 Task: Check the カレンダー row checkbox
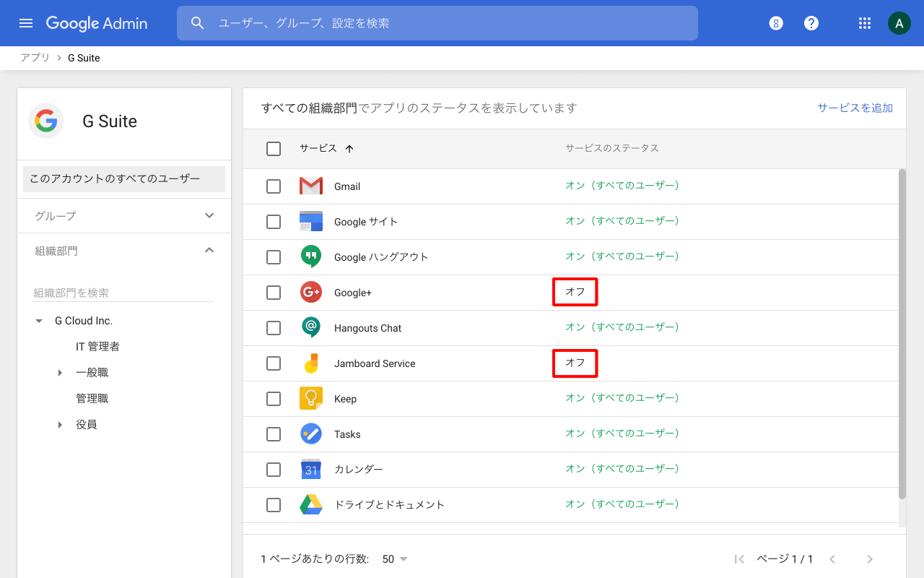[274, 470]
